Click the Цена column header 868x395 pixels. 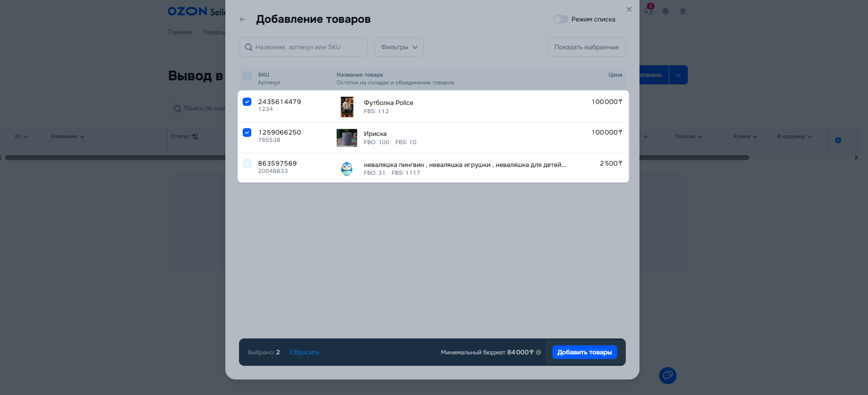615,75
